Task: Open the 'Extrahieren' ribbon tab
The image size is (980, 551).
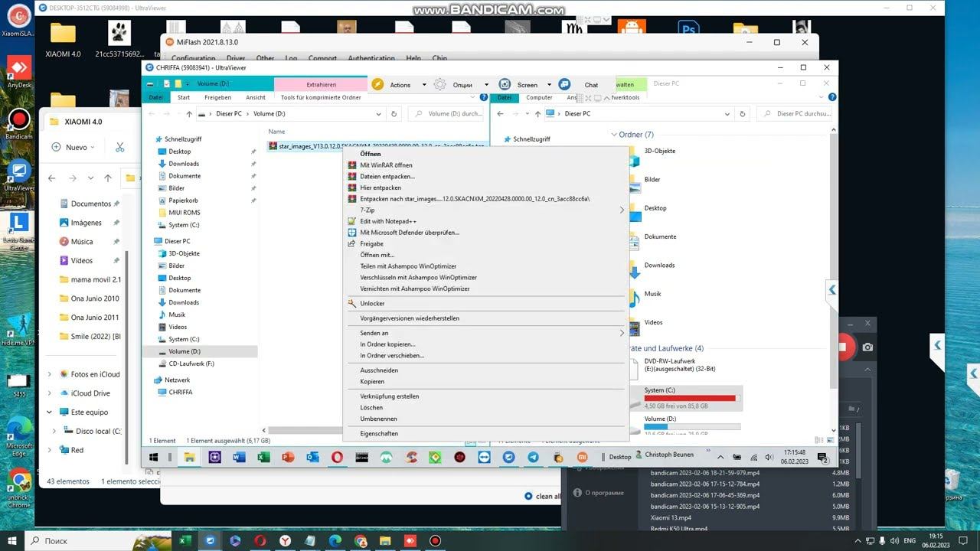Action: (x=321, y=85)
